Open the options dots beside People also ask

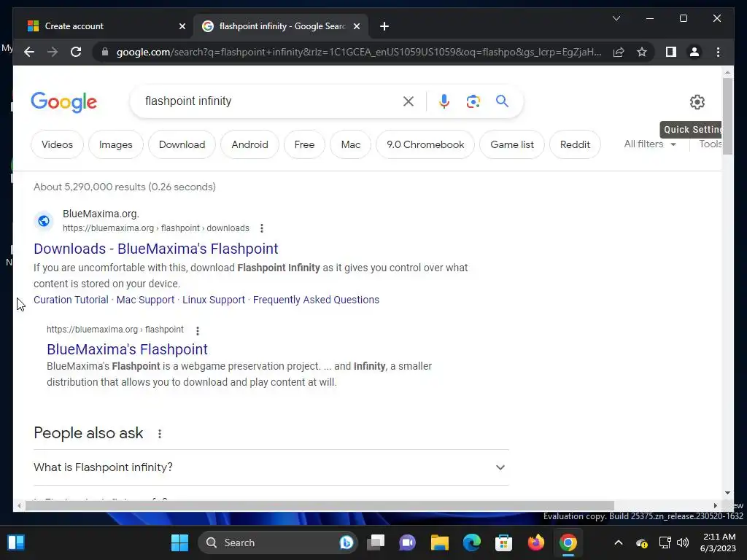[x=160, y=433]
